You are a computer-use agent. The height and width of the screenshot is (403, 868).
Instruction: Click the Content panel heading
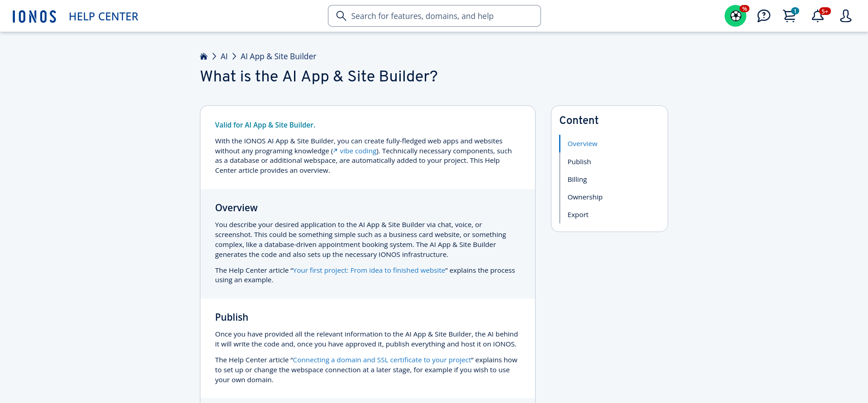point(579,120)
